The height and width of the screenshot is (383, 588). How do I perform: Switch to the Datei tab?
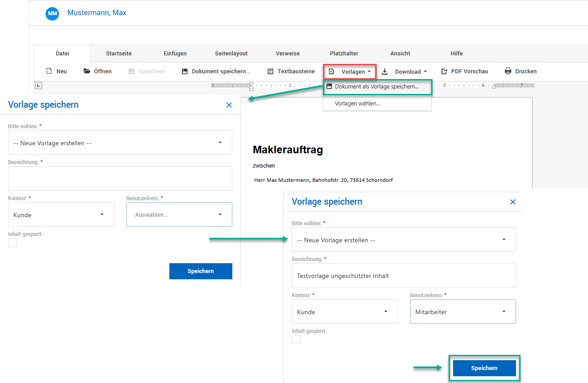click(63, 54)
